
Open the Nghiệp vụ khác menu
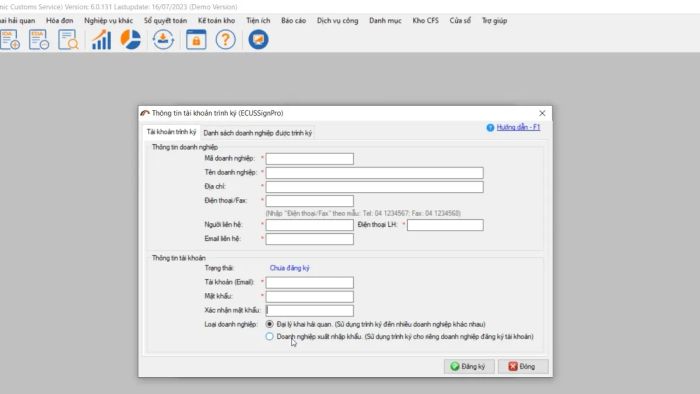(x=108, y=21)
